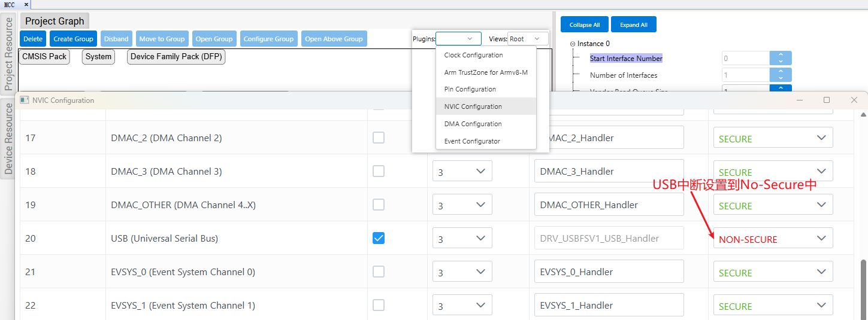The height and width of the screenshot is (320, 868).
Task: Maximize the NVIC Configuration window
Action: 827,100
